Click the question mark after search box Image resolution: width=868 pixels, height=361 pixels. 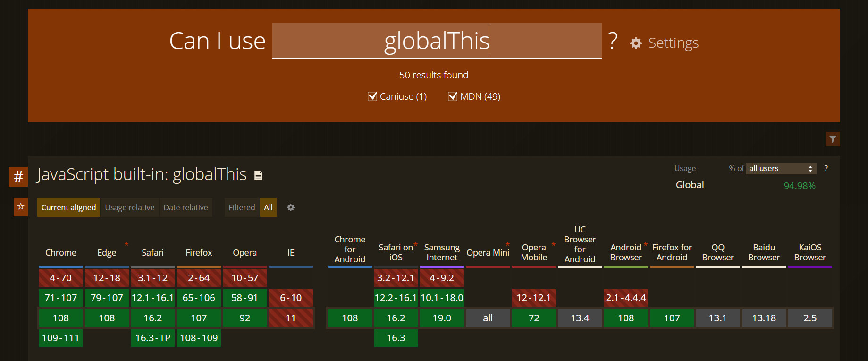click(613, 41)
